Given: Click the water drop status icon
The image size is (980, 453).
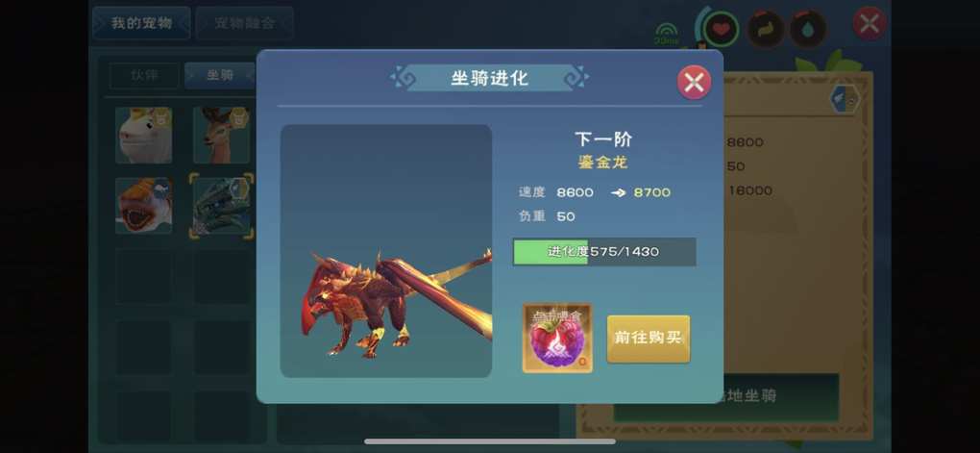Looking at the screenshot, I should (808, 29).
